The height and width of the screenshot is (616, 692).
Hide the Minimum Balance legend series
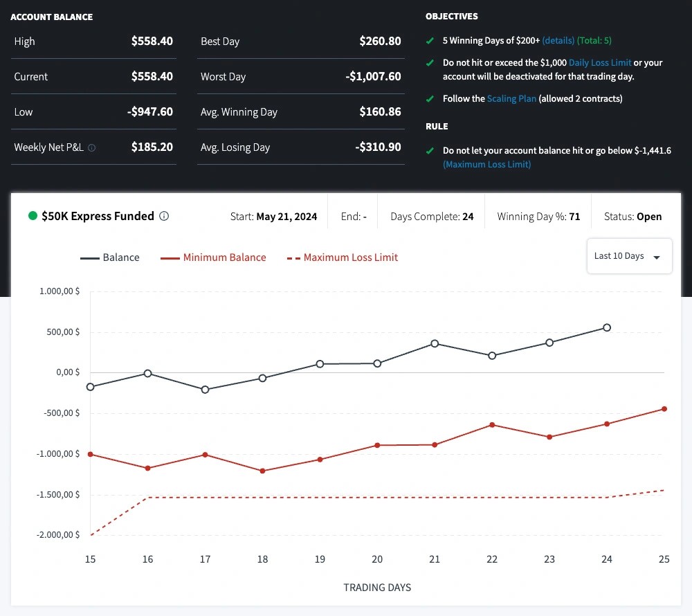click(x=213, y=257)
